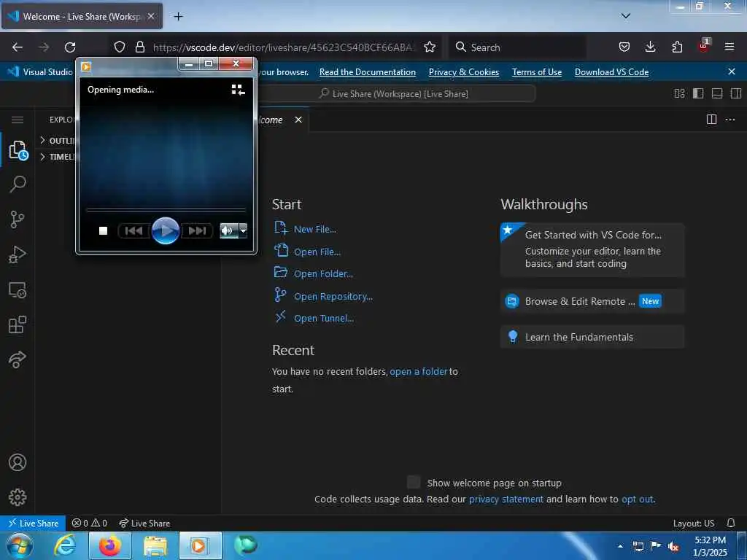The height and width of the screenshot is (560, 747).
Task: Open the Explorer view in activity bar
Action: pyautogui.click(x=18, y=150)
